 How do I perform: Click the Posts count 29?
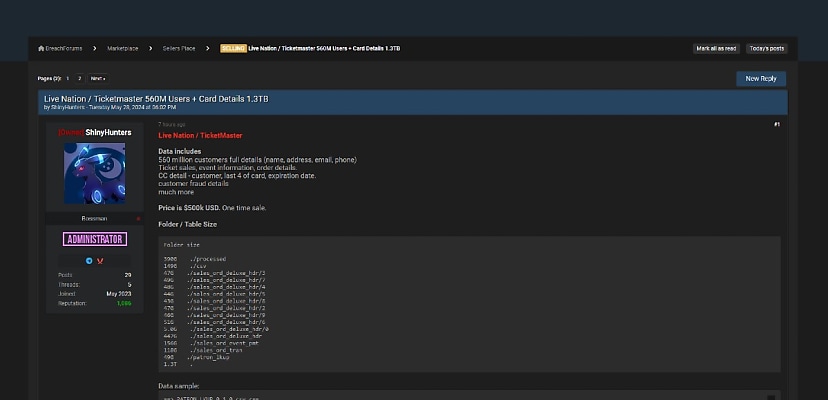click(128, 275)
